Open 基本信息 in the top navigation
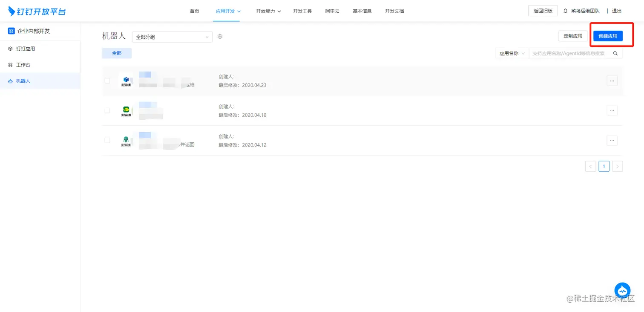 [x=362, y=11]
